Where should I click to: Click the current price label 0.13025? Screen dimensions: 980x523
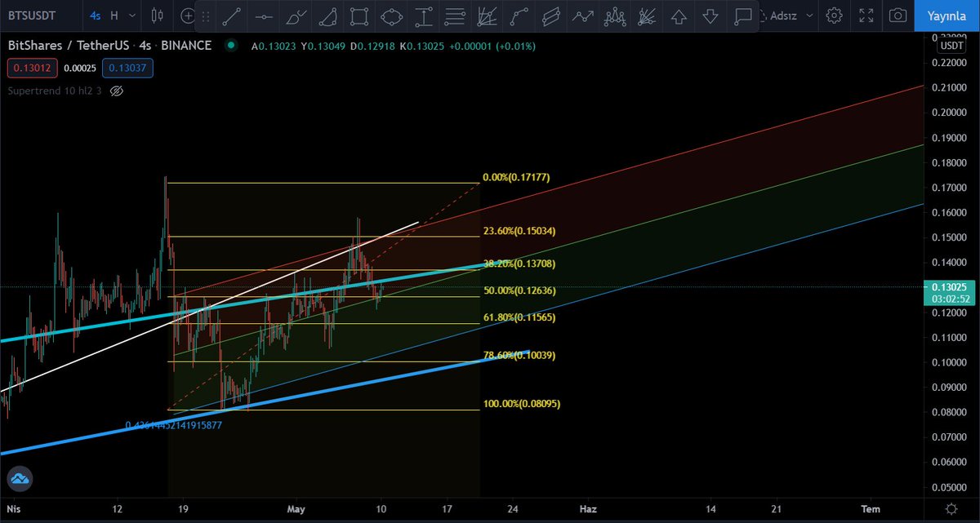951,287
